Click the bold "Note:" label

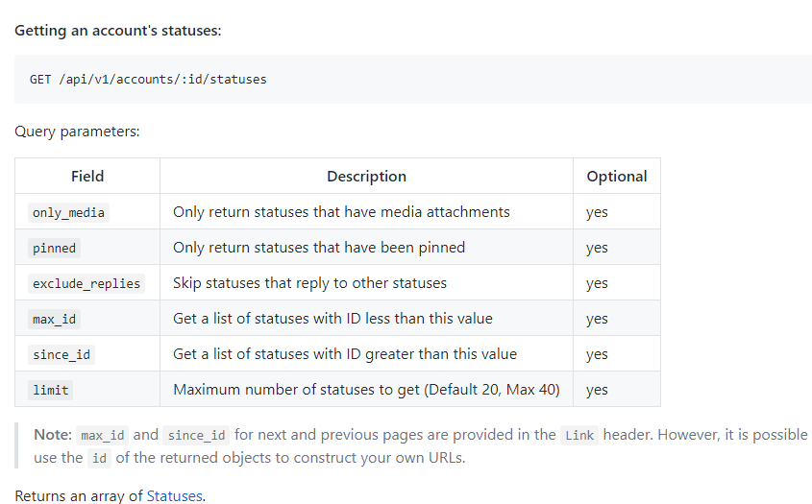pos(53,435)
